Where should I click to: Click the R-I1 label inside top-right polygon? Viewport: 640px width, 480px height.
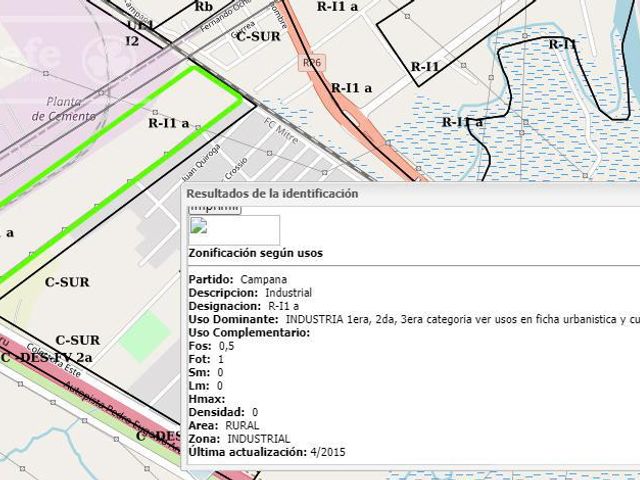pyautogui.click(x=424, y=67)
